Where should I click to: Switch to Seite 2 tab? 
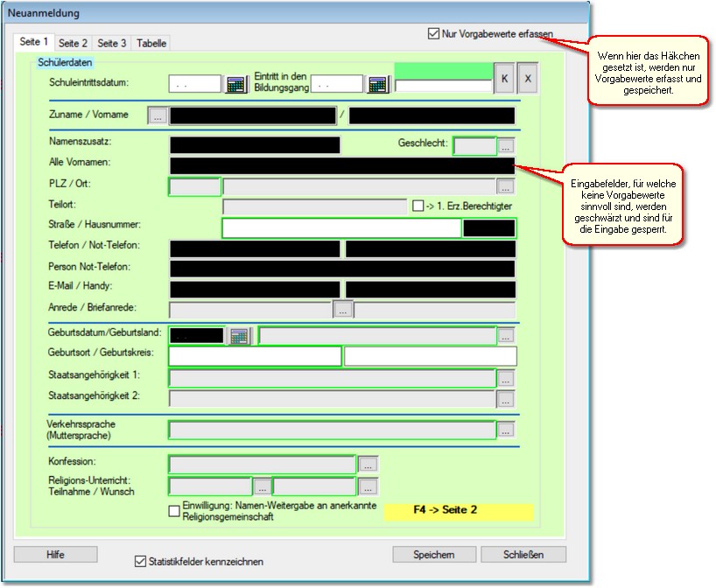click(x=73, y=43)
